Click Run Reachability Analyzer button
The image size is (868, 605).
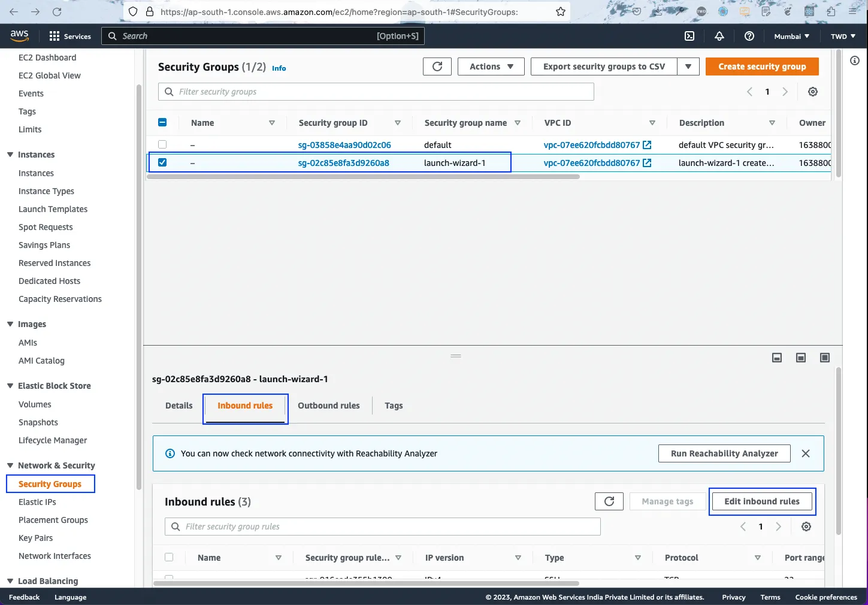(x=724, y=453)
